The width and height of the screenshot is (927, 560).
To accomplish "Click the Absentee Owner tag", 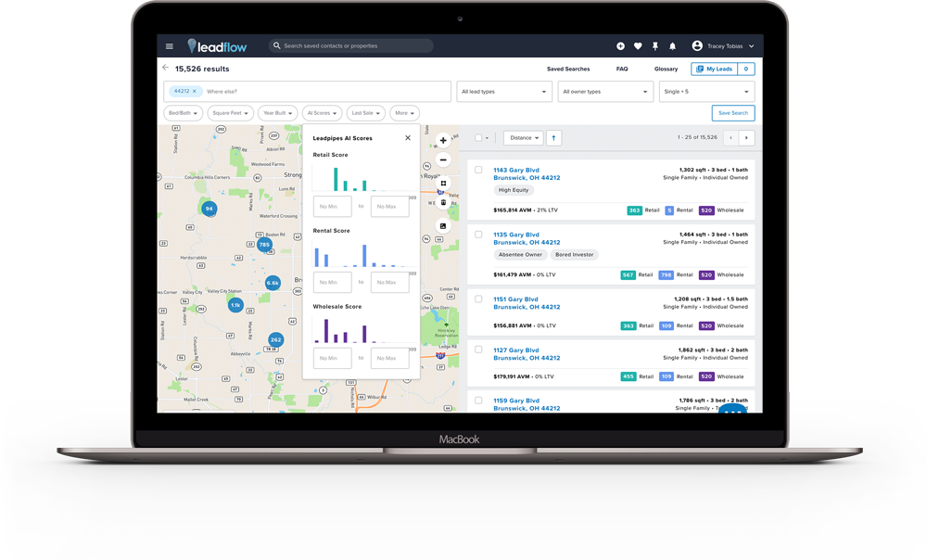I will [x=520, y=255].
